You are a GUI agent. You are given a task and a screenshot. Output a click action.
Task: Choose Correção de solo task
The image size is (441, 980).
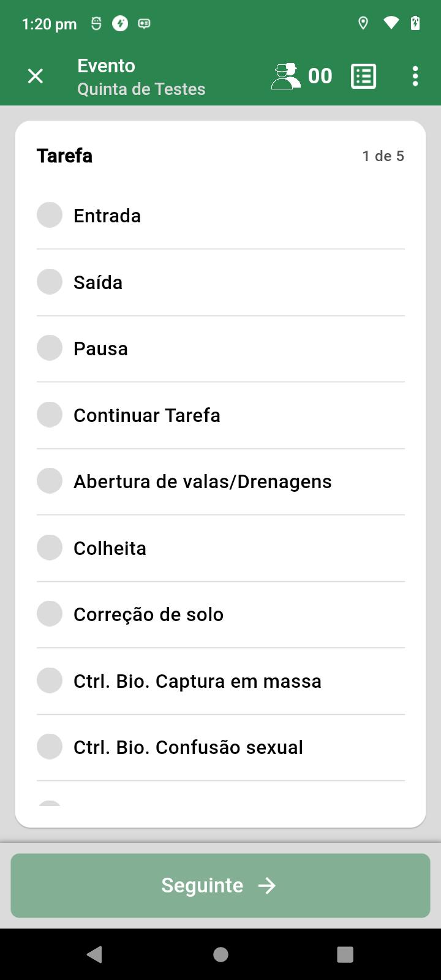coord(221,614)
